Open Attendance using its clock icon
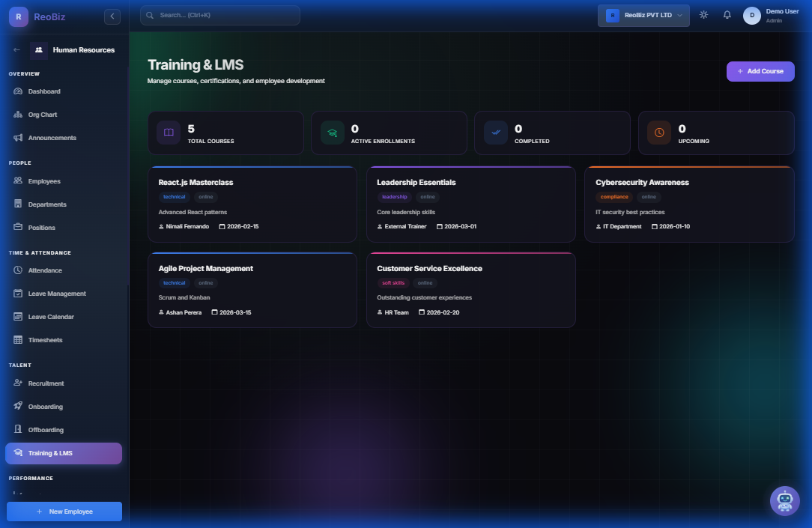 click(17, 270)
